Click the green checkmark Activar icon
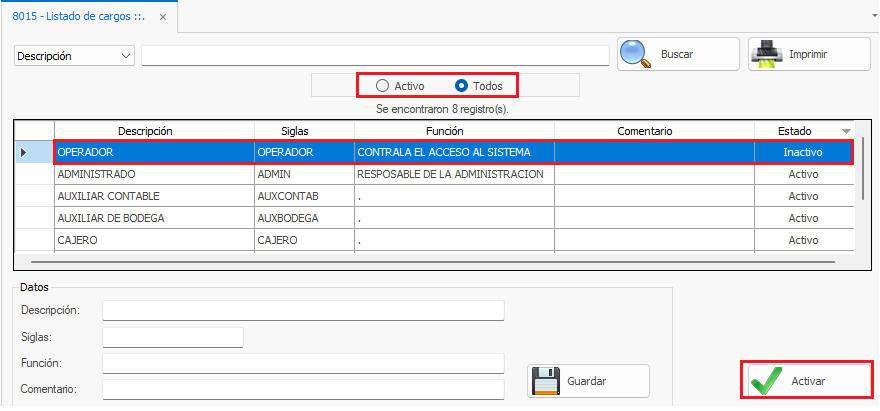 [767, 381]
